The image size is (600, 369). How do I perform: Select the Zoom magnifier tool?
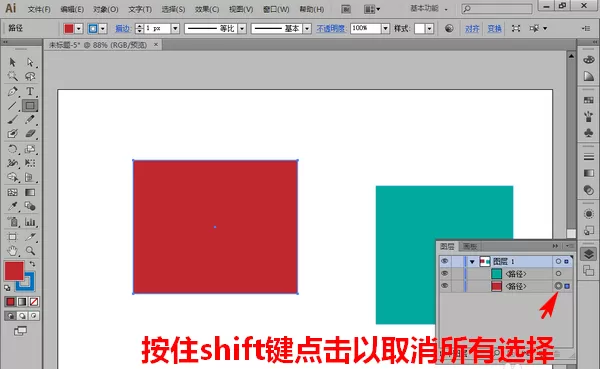pyautogui.click(x=30, y=251)
